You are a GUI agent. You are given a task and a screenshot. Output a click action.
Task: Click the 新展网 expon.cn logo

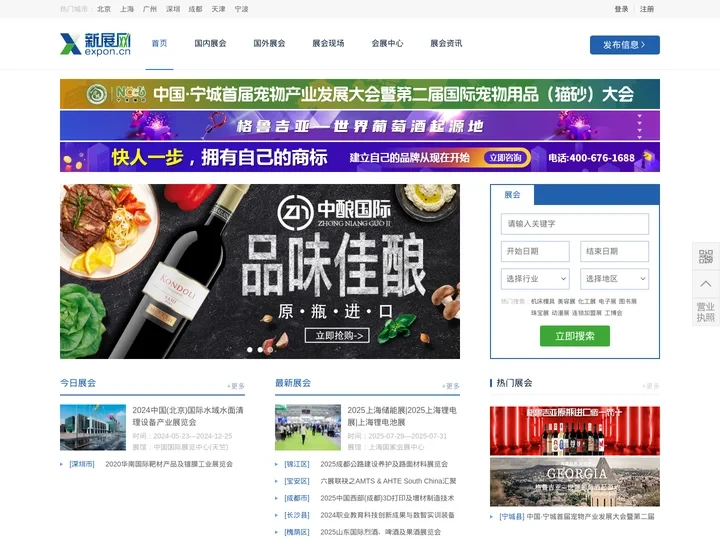(x=96, y=44)
